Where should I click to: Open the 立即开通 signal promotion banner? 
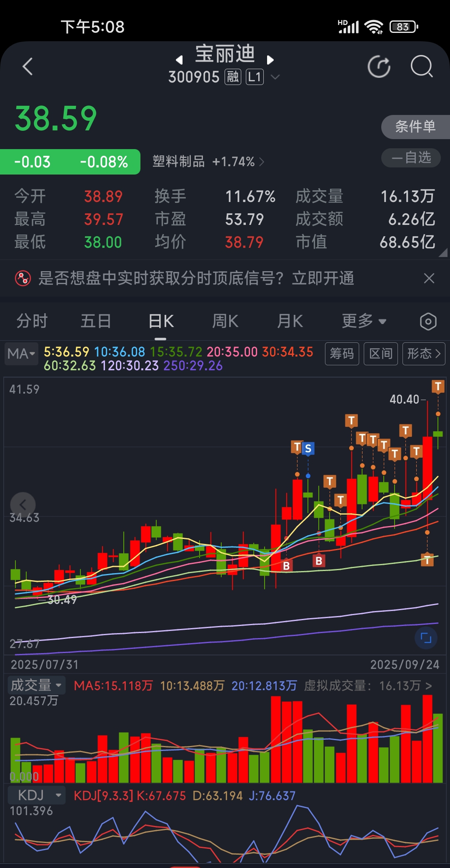click(x=323, y=278)
